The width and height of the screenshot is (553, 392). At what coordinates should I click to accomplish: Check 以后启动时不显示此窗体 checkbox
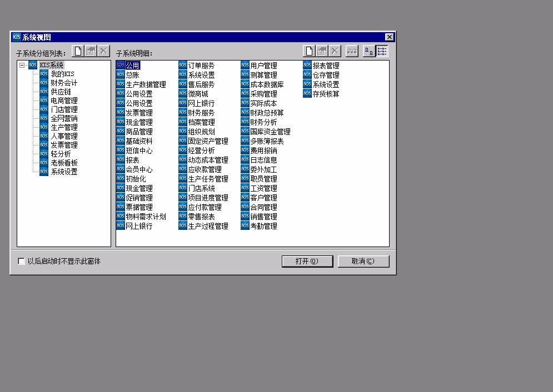(x=21, y=261)
